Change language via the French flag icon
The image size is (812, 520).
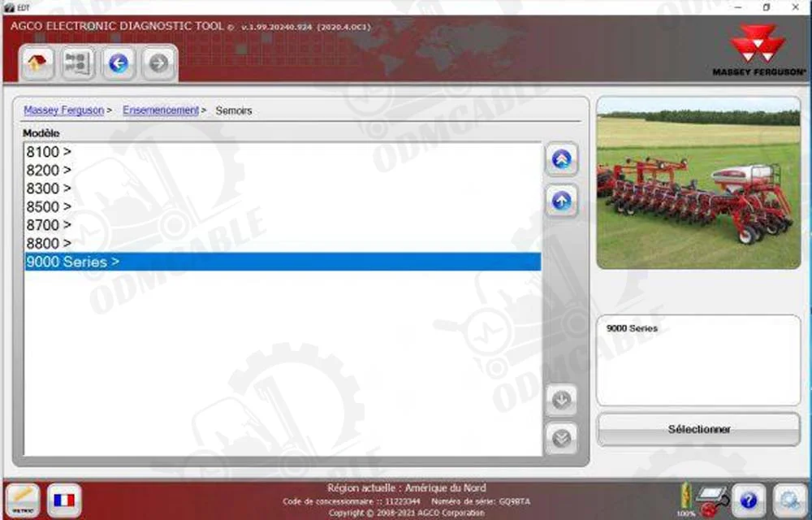(x=63, y=497)
